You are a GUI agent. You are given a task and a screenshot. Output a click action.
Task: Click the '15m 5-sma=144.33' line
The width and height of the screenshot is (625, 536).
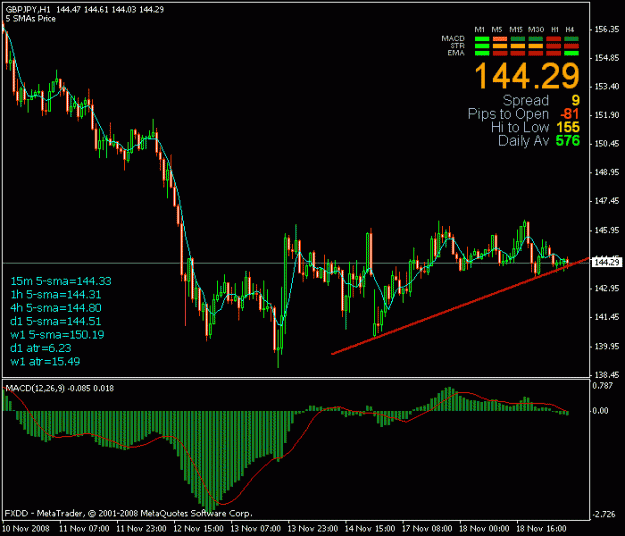coord(61,281)
